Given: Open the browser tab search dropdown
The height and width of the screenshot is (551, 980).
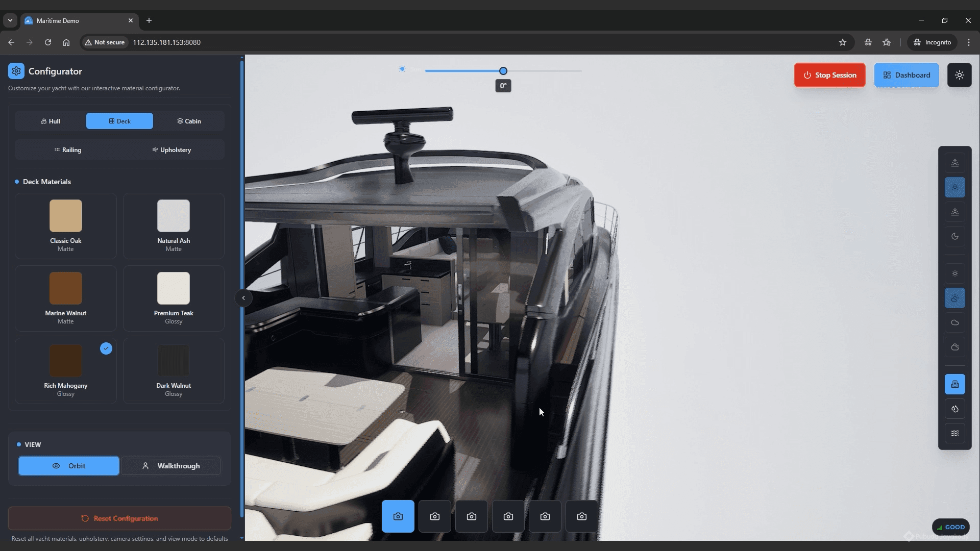Looking at the screenshot, I should (x=10, y=20).
